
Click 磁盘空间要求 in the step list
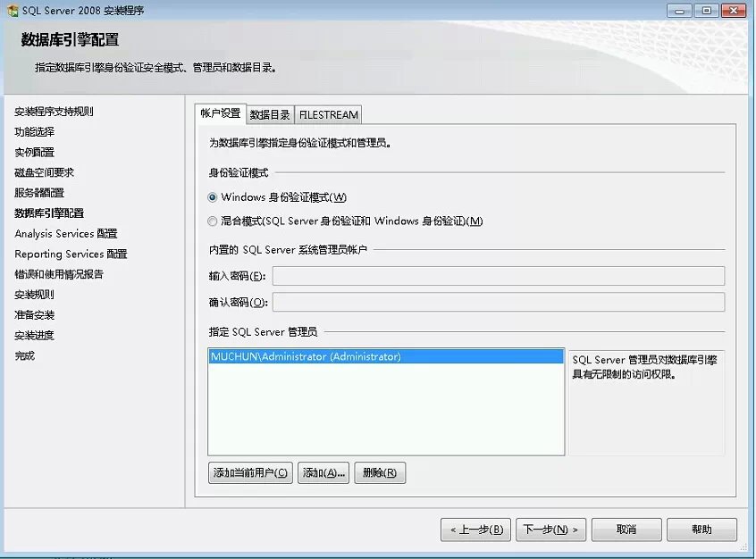click(44, 172)
